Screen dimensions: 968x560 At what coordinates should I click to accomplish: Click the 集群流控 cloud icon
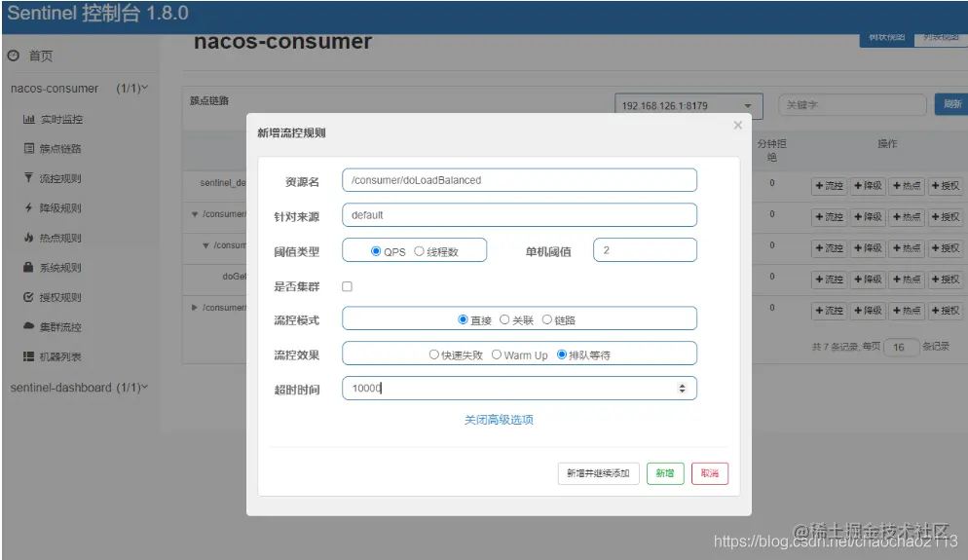point(28,326)
